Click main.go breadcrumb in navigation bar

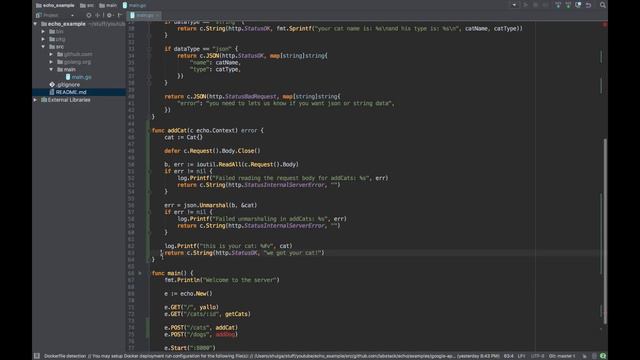134,5
